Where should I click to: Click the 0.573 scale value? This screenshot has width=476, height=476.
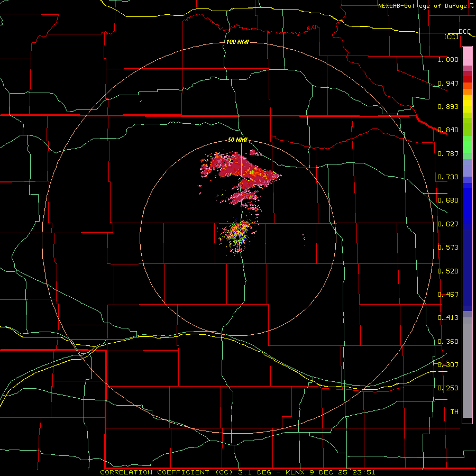point(448,248)
